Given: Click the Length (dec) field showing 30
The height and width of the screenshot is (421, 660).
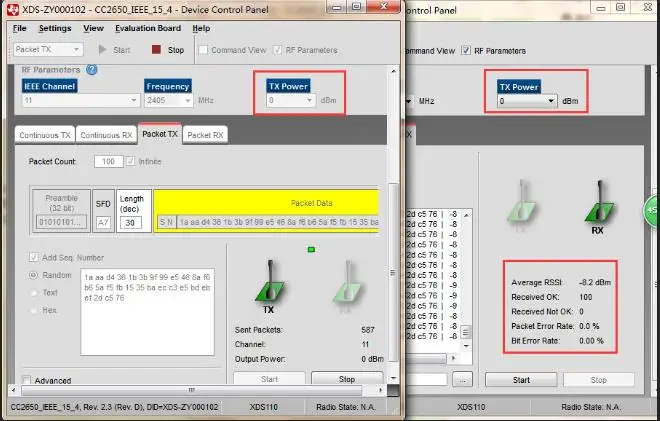Looking at the screenshot, I should click(x=130, y=223).
